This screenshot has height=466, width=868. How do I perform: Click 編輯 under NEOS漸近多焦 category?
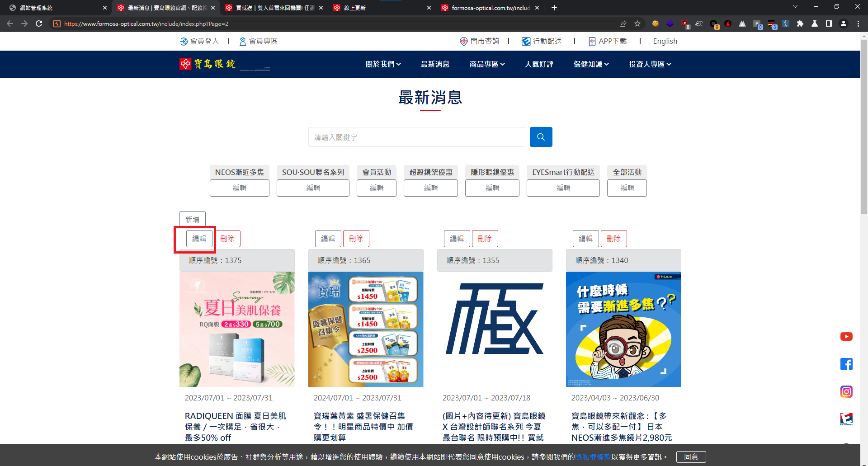tap(240, 188)
